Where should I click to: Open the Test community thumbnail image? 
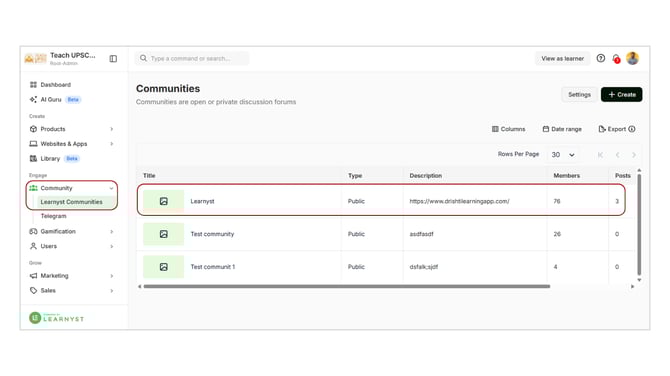click(164, 234)
